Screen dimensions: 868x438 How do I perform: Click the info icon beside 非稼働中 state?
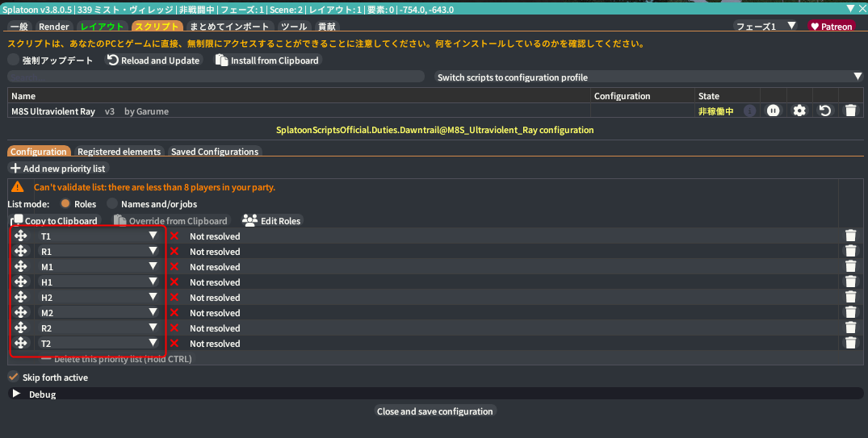tap(749, 111)
